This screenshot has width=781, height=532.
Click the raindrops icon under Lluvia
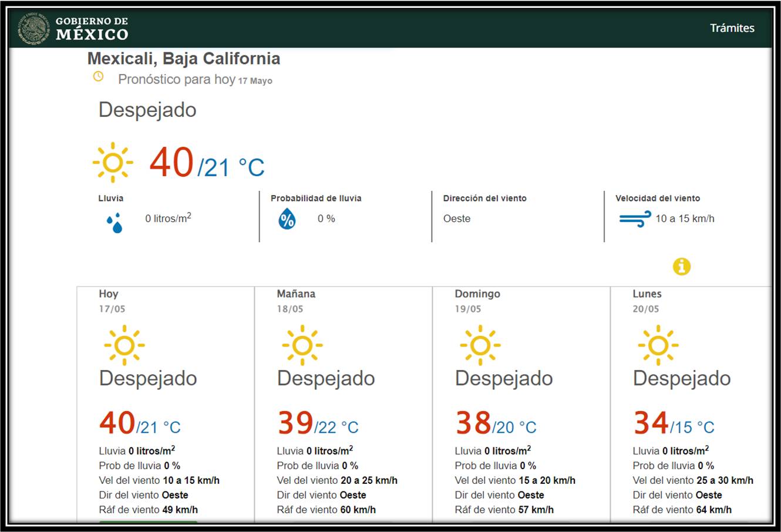(115, 223)
